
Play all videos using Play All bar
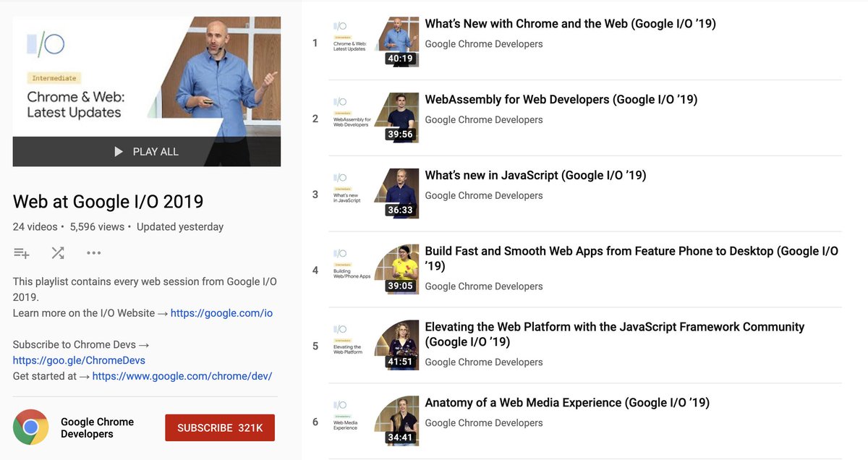click(147, 152)
